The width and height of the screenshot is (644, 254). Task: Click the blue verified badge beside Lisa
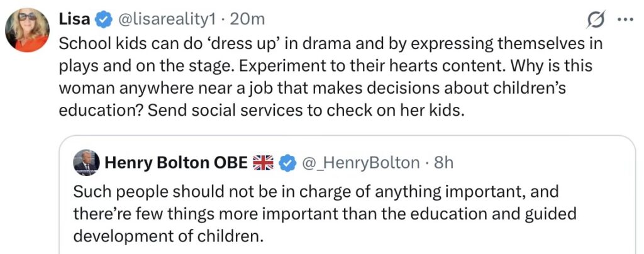click(103, 19)
